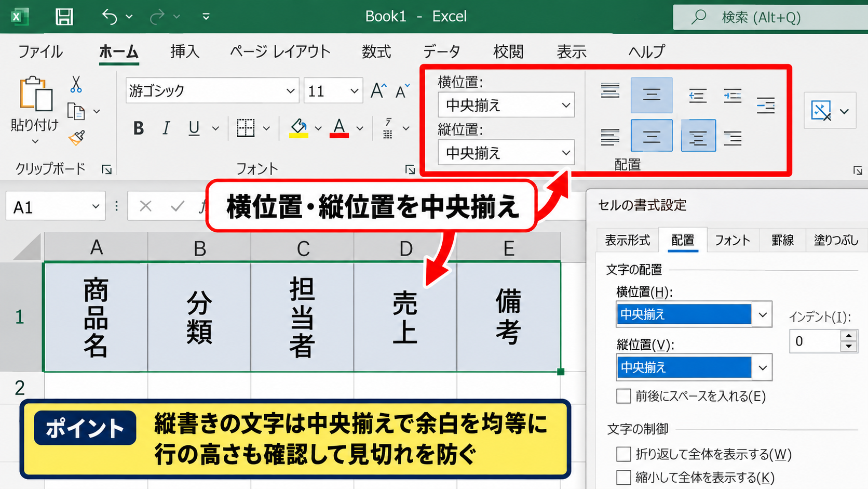868x489 pixels.
Task: Click the align left icon in 配置 group
Action: 610,137
